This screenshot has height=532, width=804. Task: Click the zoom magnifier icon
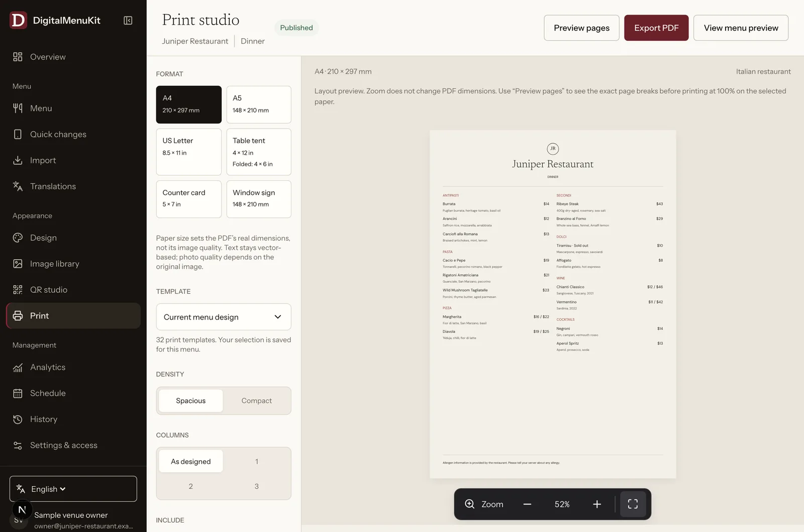point(470,504)
